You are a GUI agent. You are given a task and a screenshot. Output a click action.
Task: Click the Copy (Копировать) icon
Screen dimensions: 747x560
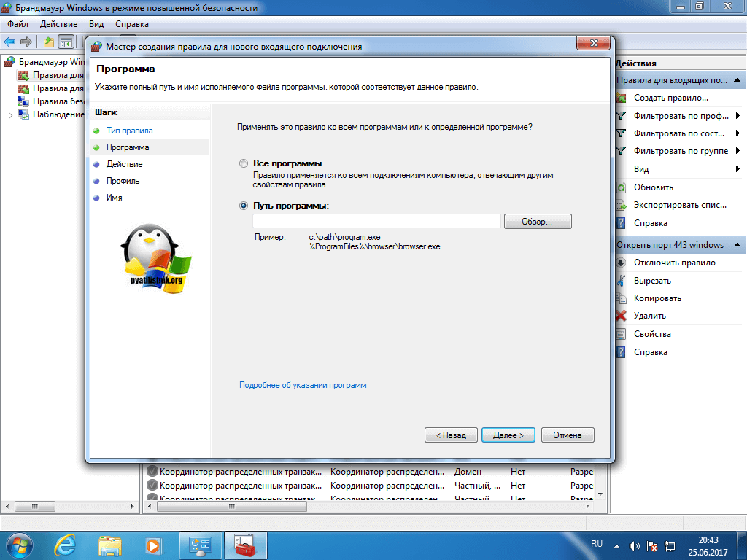[x=622, y=298]
